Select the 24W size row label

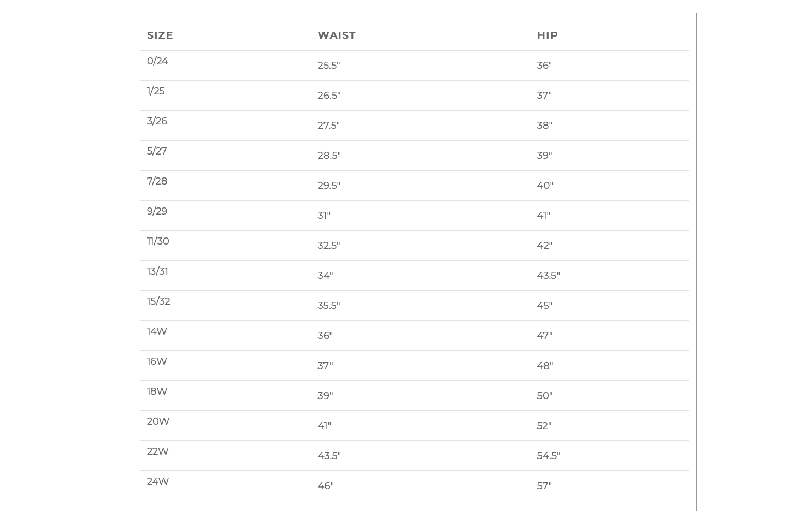pyautogui.click(x=158, y=482)
